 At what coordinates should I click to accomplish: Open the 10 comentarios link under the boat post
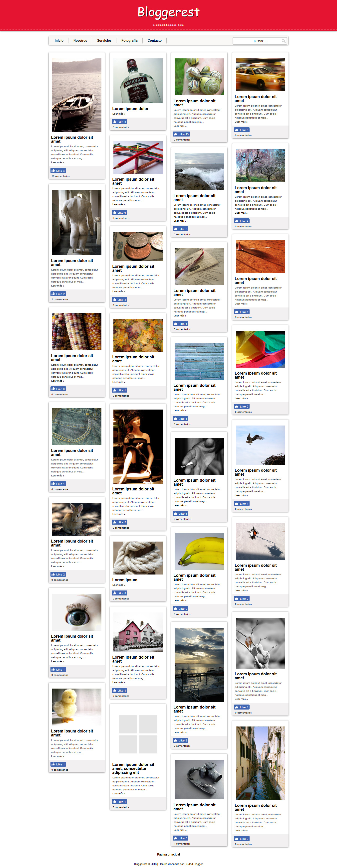coord(60,176)
